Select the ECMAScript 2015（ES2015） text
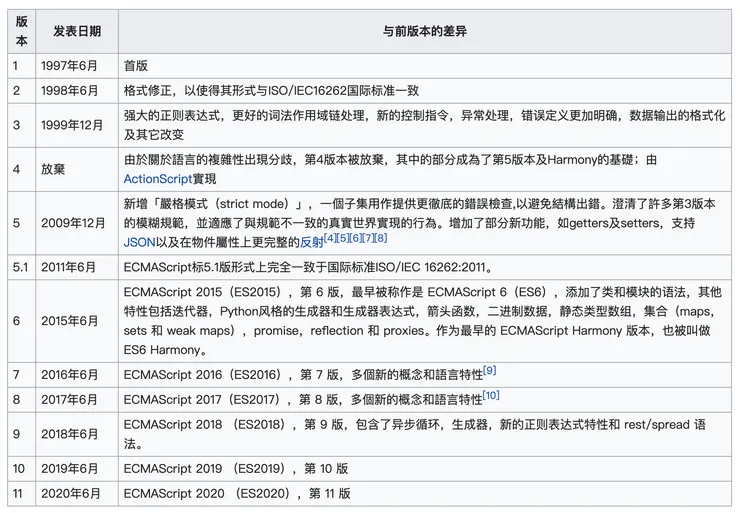 point(203,292)
